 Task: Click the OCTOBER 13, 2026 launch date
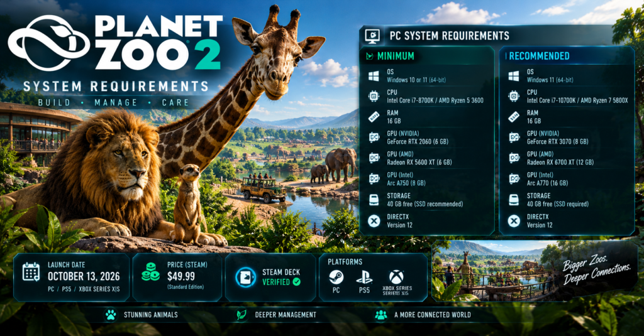tap(84, 276)
